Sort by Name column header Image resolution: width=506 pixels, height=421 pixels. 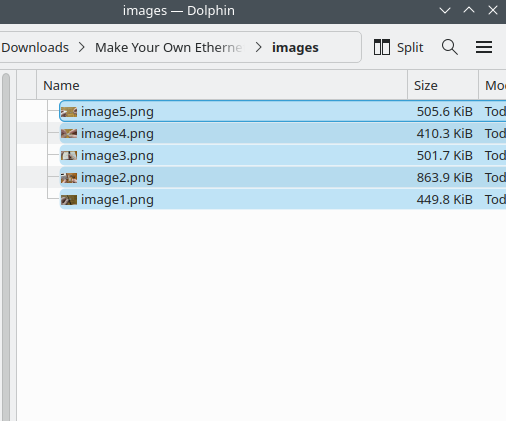(222, 85)
